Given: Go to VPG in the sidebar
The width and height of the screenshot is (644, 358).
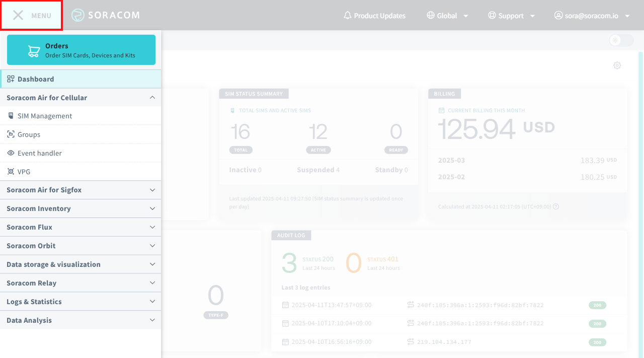Looking at the screenshot, I should [x=24, y=172].
